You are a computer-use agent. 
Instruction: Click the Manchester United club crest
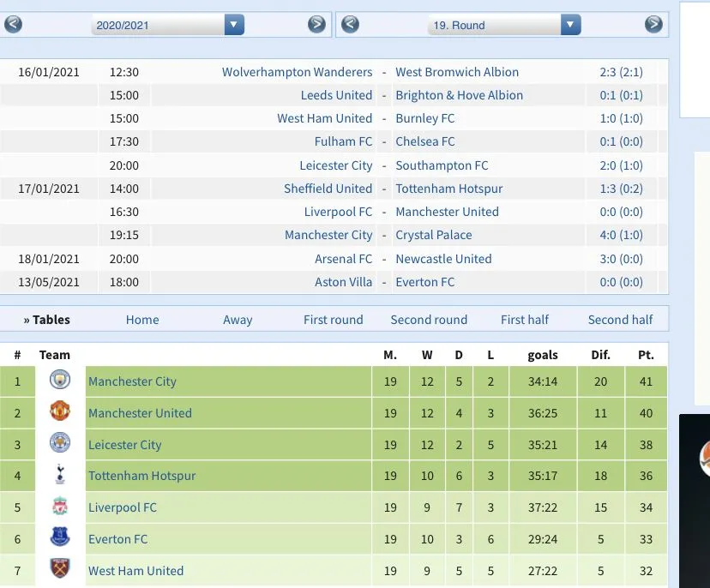59,412
